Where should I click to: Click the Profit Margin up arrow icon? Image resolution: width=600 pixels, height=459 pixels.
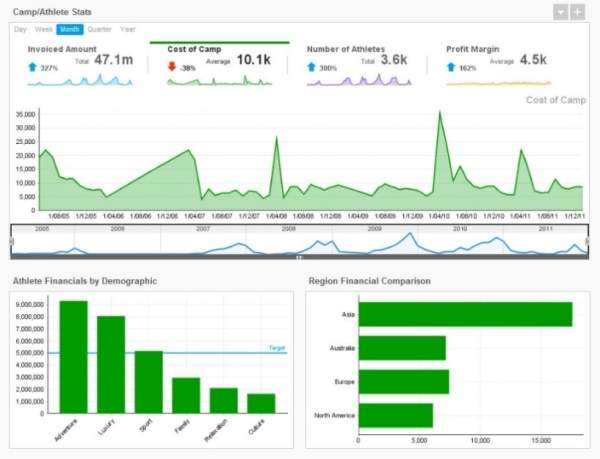click(451, 67)
